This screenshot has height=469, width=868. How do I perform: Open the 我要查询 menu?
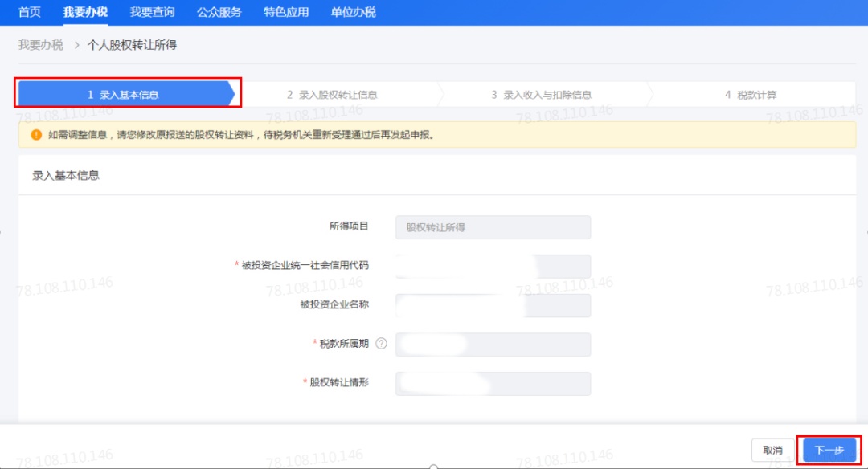[152, 12]
